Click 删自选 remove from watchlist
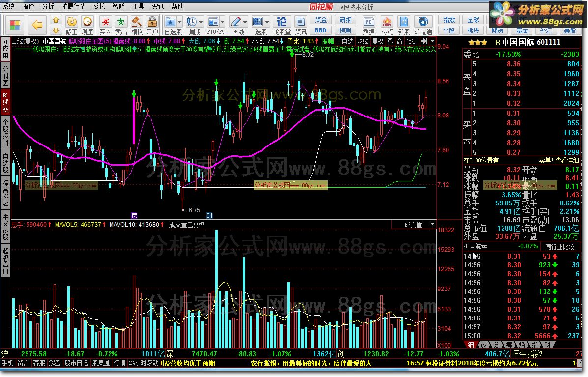This screenshot has height=377, width=588. [x=344, y=41]
